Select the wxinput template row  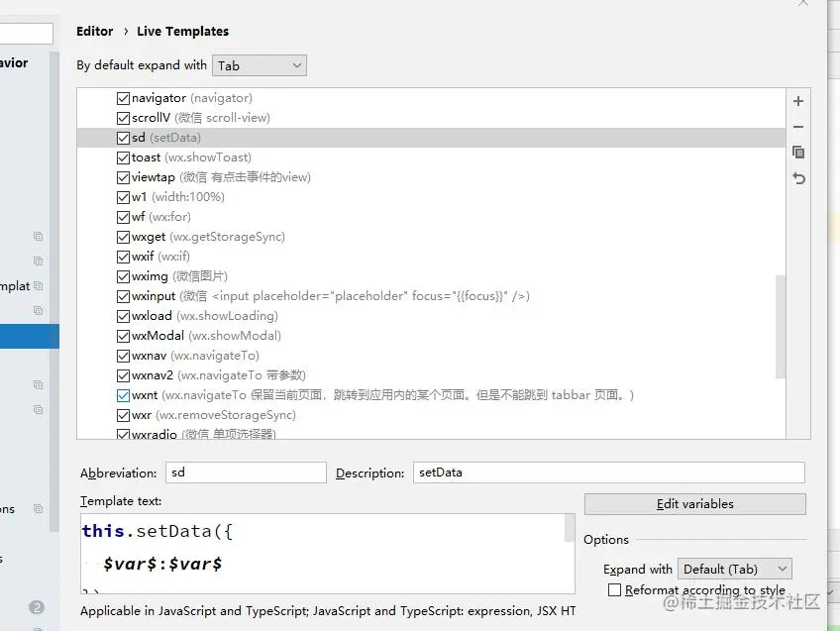(x=431, y=296)
